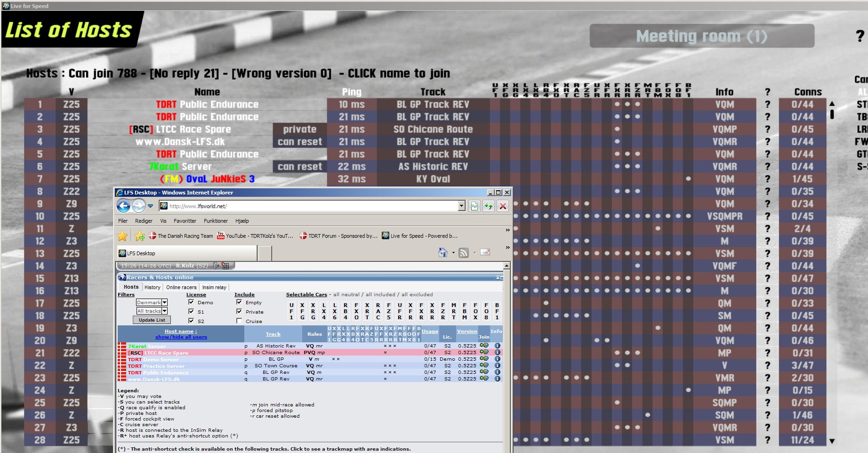Sort host list by Usage column

pyautogui.click(x=430, y=332)
